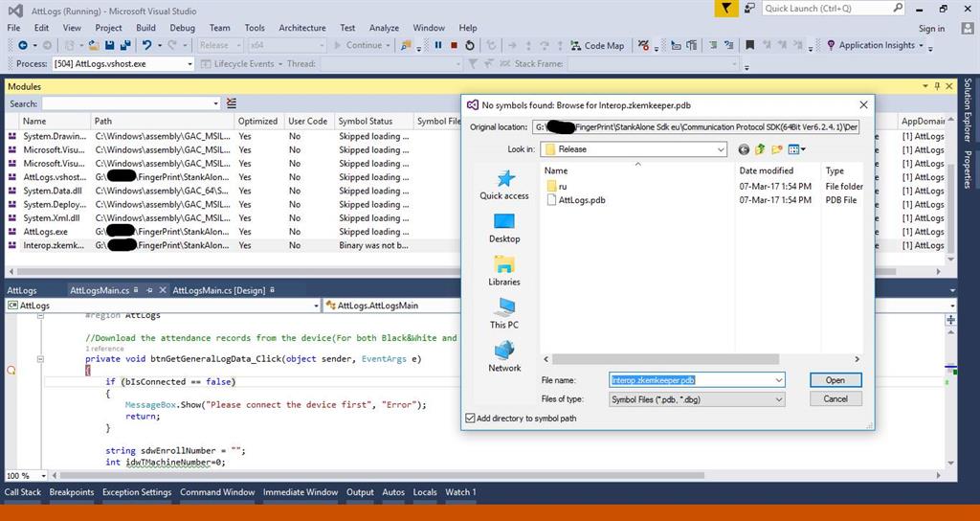
Task: Select This PC in the dialog sidebar
Action: pos(504,314)
